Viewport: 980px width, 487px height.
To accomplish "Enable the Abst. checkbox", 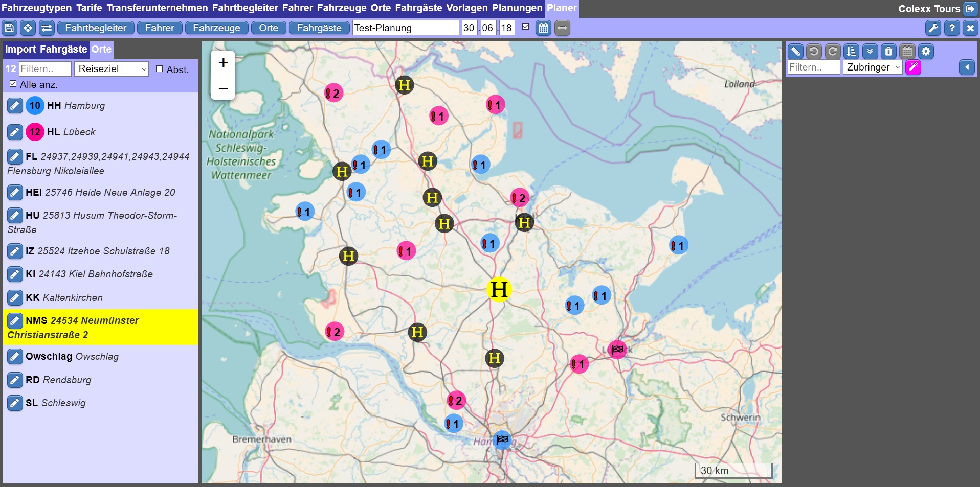I will (x=160, y=69).
